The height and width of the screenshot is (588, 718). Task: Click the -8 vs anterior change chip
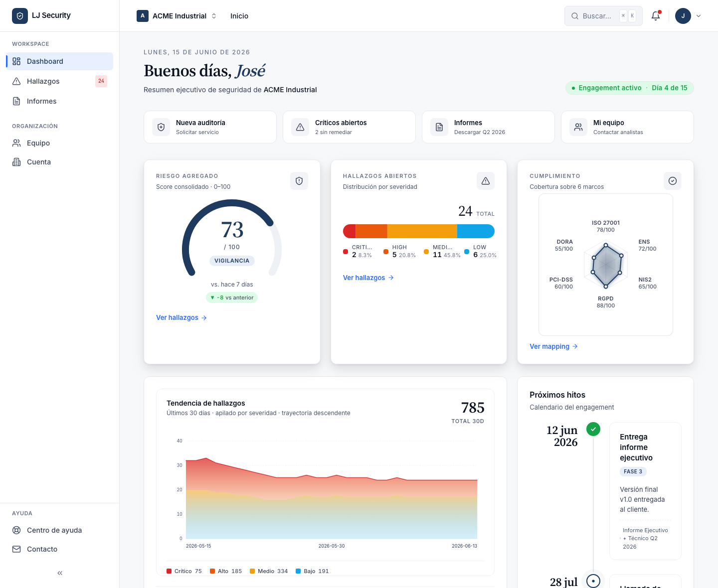coord(232,297)
